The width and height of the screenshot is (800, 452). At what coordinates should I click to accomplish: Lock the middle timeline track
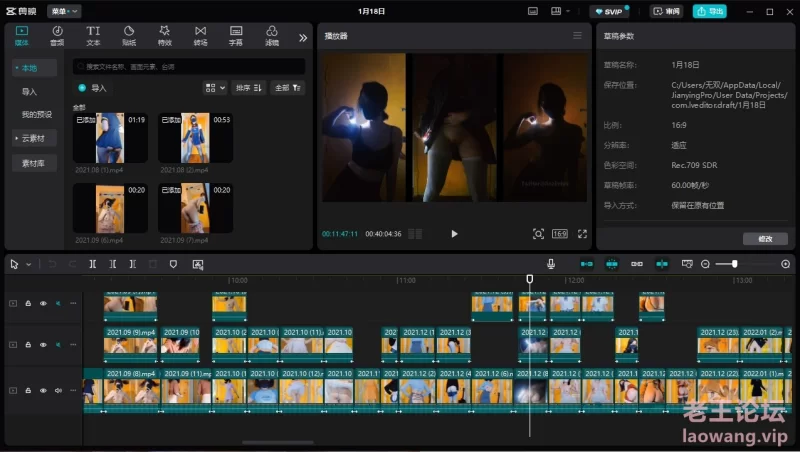pos(28,345)
